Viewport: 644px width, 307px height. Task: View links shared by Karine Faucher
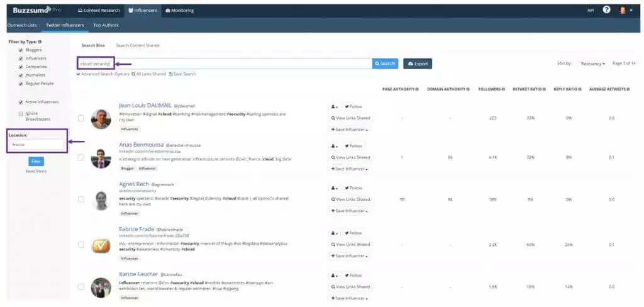(350, 287)
